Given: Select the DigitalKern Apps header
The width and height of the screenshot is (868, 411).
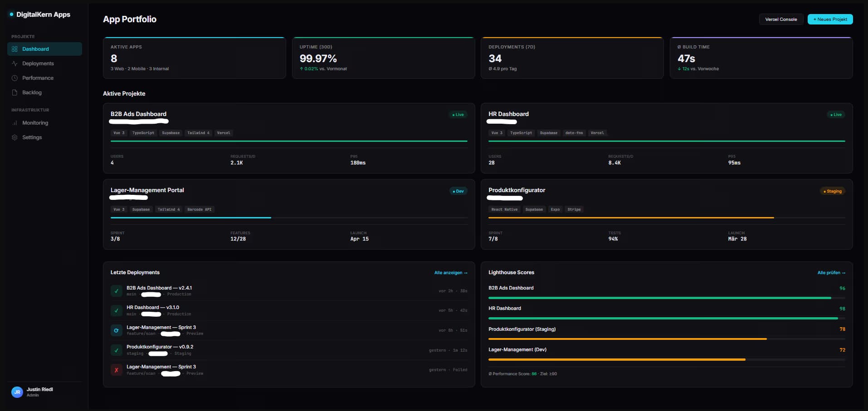Looking at the screenshot, I should tap(43, 15).
